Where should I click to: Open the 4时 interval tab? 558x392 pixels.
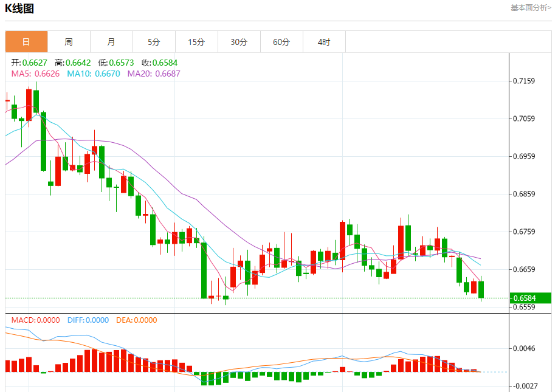pos(324,42)
